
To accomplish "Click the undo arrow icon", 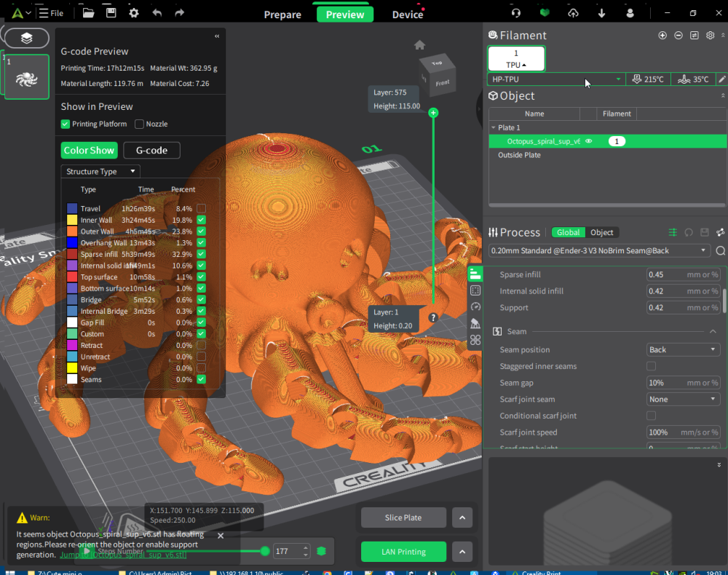I will [157, 13].
